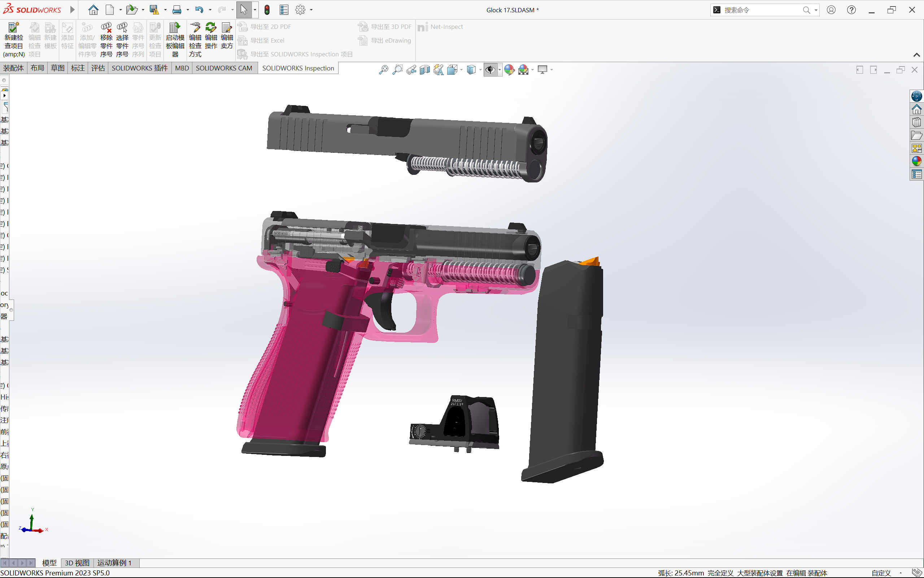
Task: Open File Properties list icon
Action: pos(284,10)
